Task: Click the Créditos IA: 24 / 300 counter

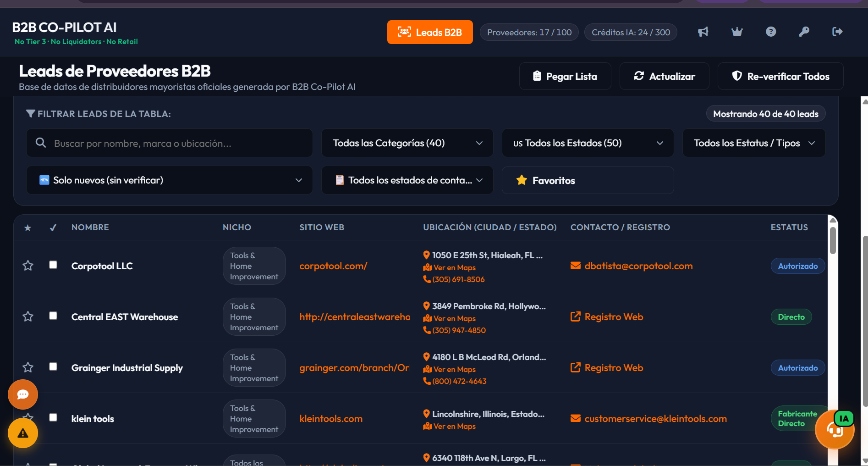Action: [x=631, y=32]
